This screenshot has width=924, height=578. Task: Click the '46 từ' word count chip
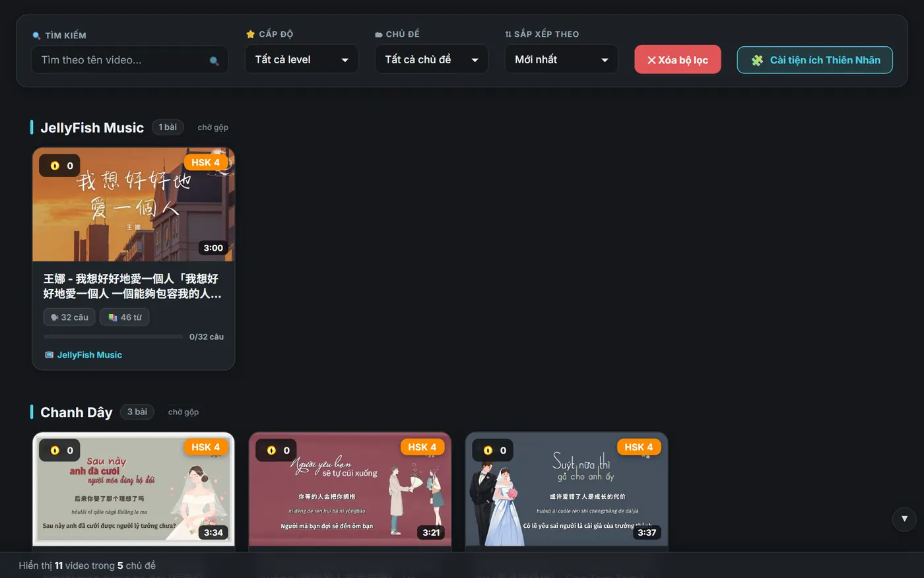tap(125, 317)
